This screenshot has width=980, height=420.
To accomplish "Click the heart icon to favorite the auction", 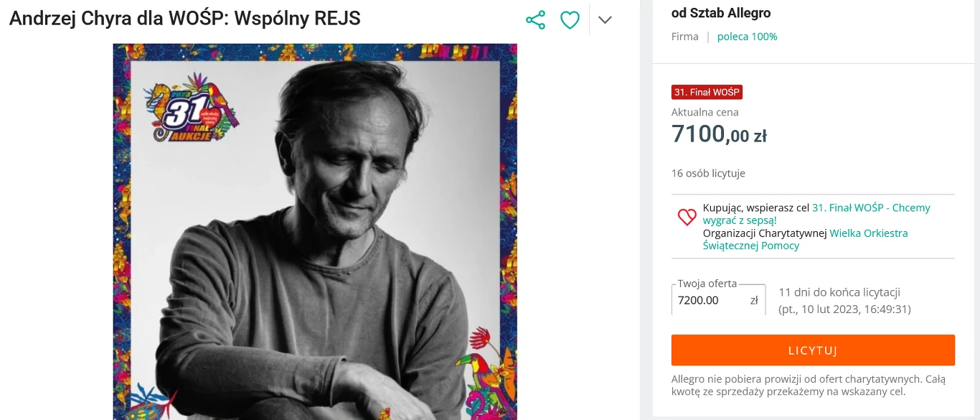I will [x=570, y=19].
